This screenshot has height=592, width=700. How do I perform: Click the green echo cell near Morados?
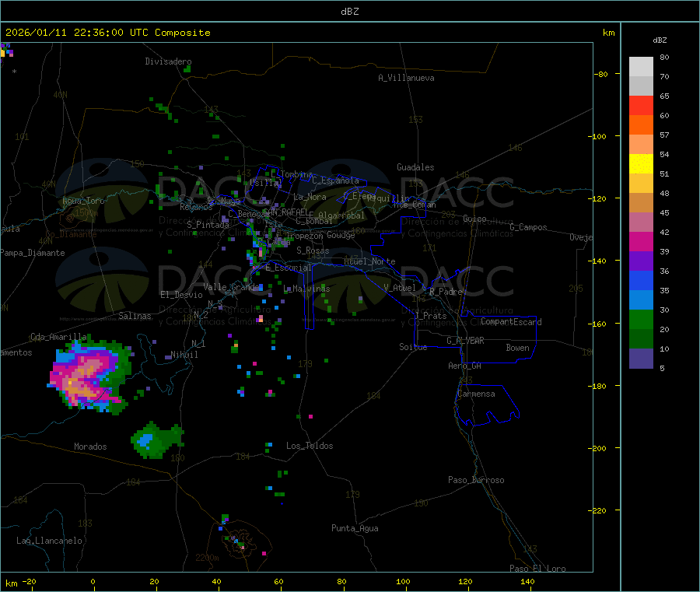pos(156,440)
